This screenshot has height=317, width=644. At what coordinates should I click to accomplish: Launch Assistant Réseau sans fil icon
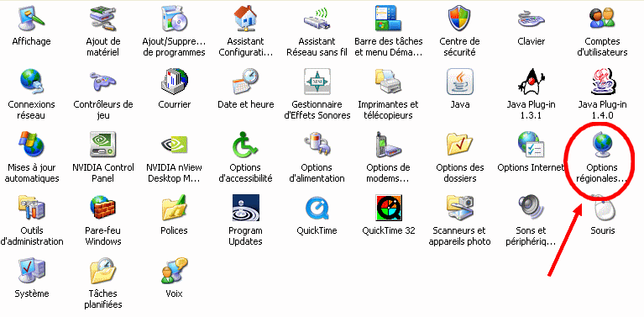tap(317, 18)
